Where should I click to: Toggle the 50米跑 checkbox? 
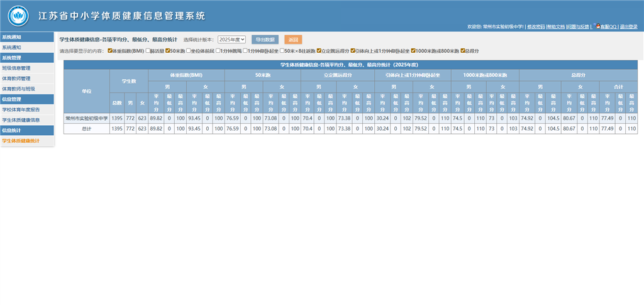(168, 50)
